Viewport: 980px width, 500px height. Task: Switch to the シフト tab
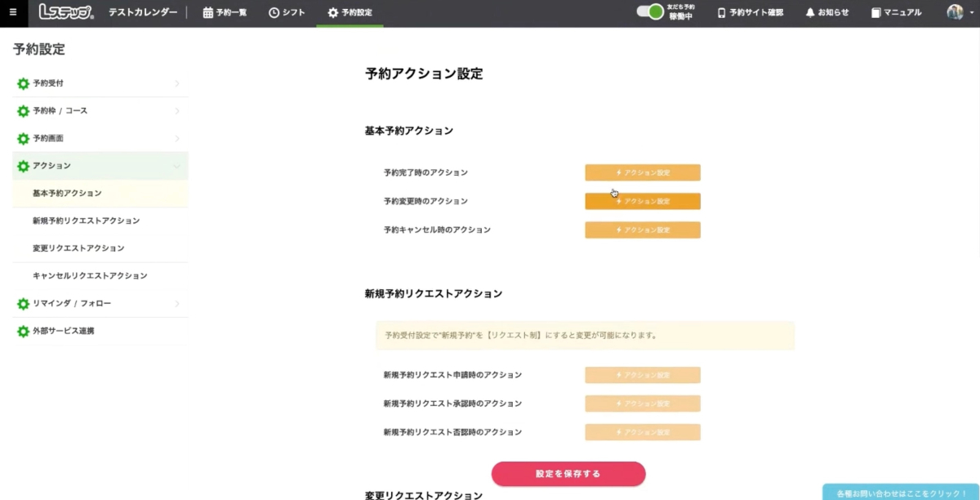point(287,12)
